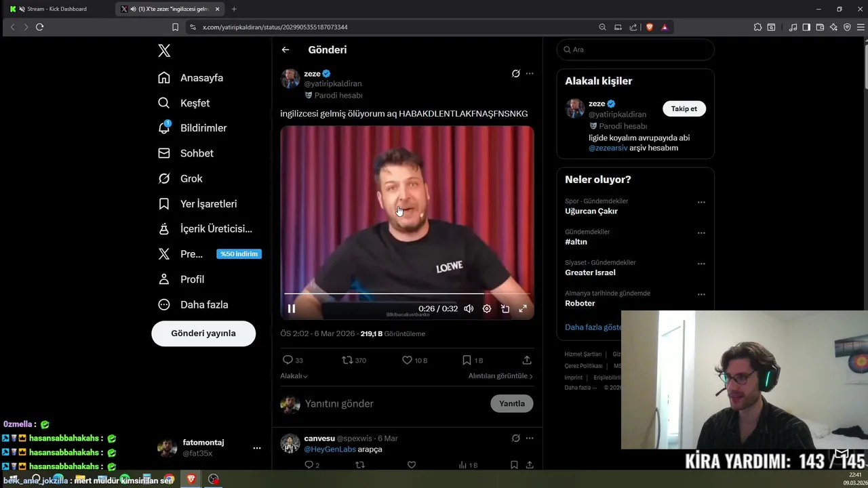Click the Profil person icon

pos(164,279)
